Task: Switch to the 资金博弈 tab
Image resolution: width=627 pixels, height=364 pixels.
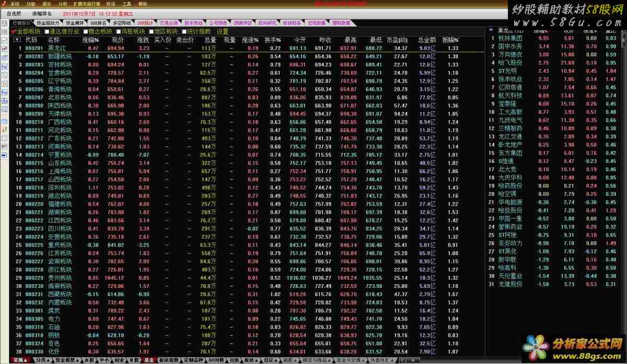Action: click(x=75, y=23)
